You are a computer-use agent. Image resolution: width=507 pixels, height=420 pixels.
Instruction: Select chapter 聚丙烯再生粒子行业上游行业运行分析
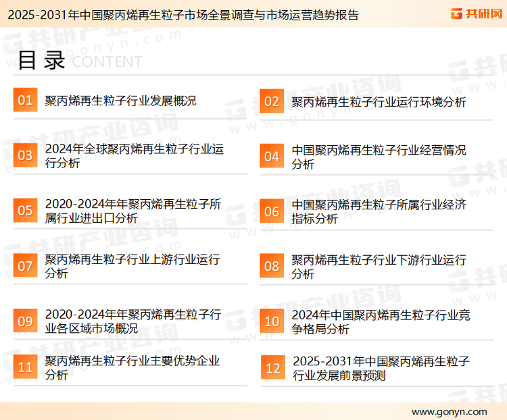[x=132, y=266]
